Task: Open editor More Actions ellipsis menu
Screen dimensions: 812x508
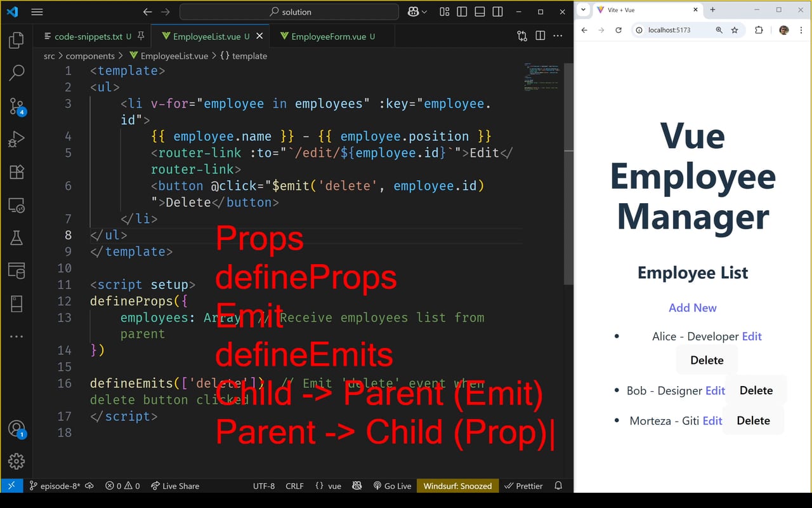Action: tap(558, 36)
